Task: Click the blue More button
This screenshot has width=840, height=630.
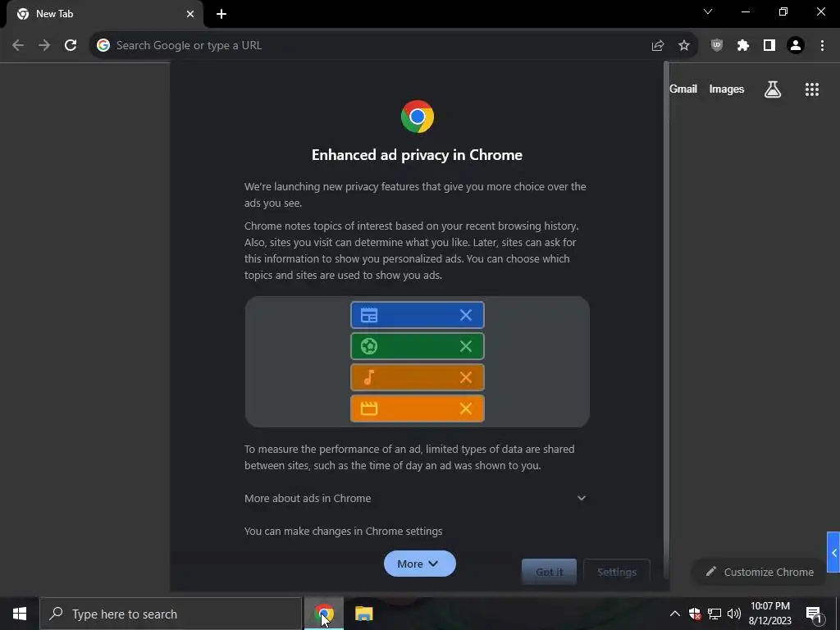Action: (x=419, y=564)
